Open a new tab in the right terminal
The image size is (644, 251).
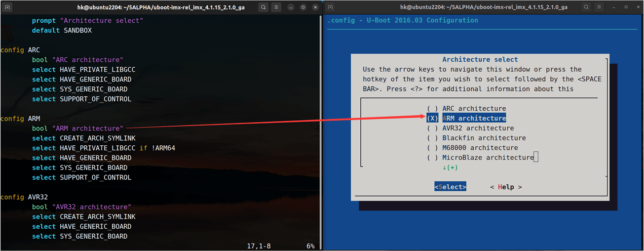[330, 7]
